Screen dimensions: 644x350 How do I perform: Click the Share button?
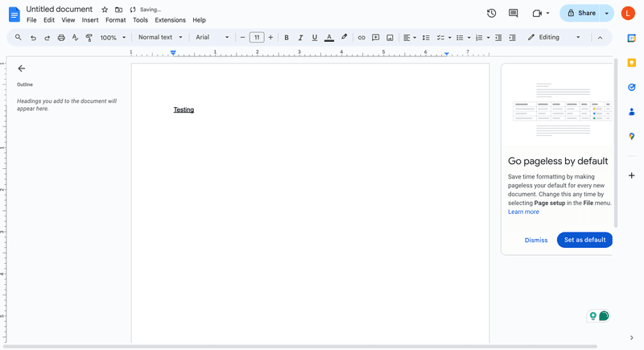(580, 13)
